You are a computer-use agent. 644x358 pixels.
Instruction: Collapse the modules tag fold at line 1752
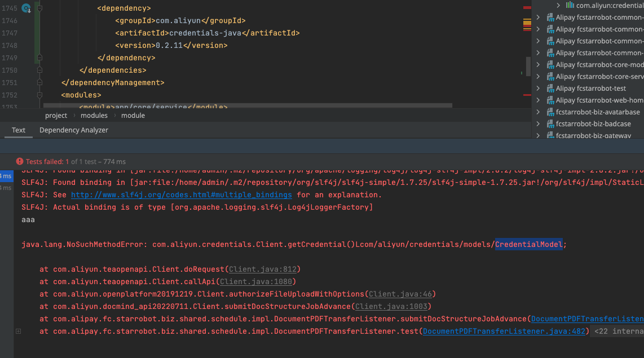coord(39,95)
